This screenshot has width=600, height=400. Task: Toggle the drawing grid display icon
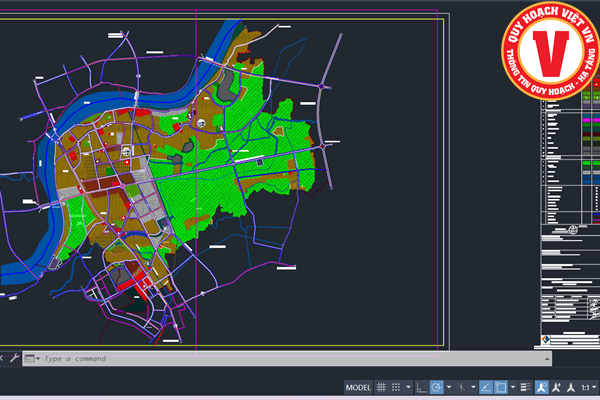tap(382, 387)
